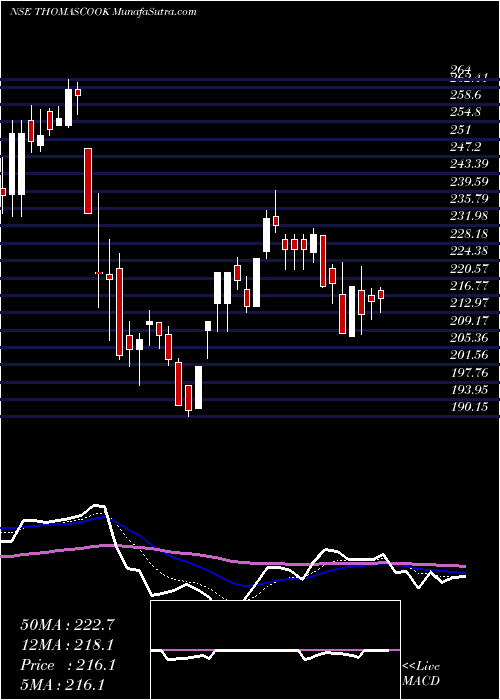Image resolution: width=500 pixels, height=700 pixels.
Task: Click the NSE THOMASCOOK MunafaSutra.com chart title
Action: (103, 12)
